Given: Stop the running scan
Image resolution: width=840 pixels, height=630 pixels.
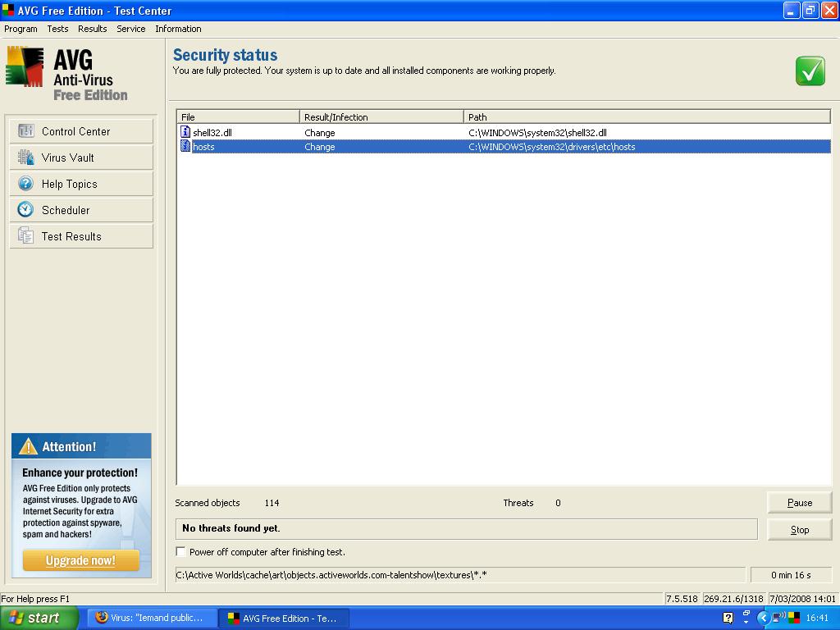Looking at the screenshot, I should [x=799, y=529].
